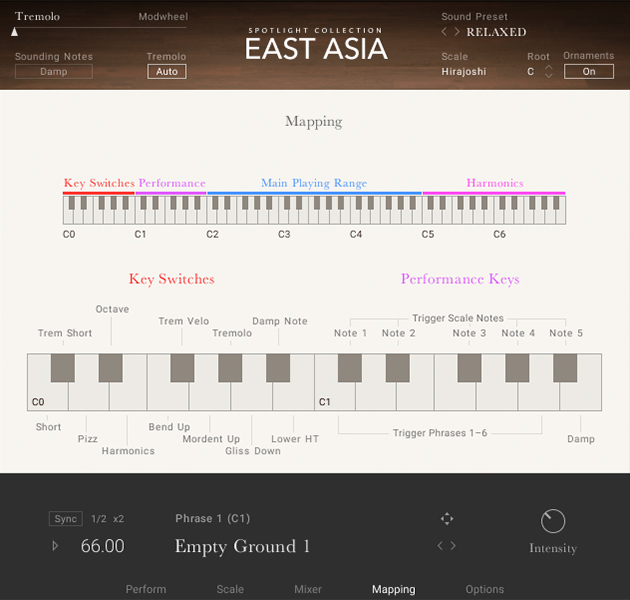The height and width of the screenshot is (600, 630).
Task: Toggle Ornaments On button
Action: [589, 72]
